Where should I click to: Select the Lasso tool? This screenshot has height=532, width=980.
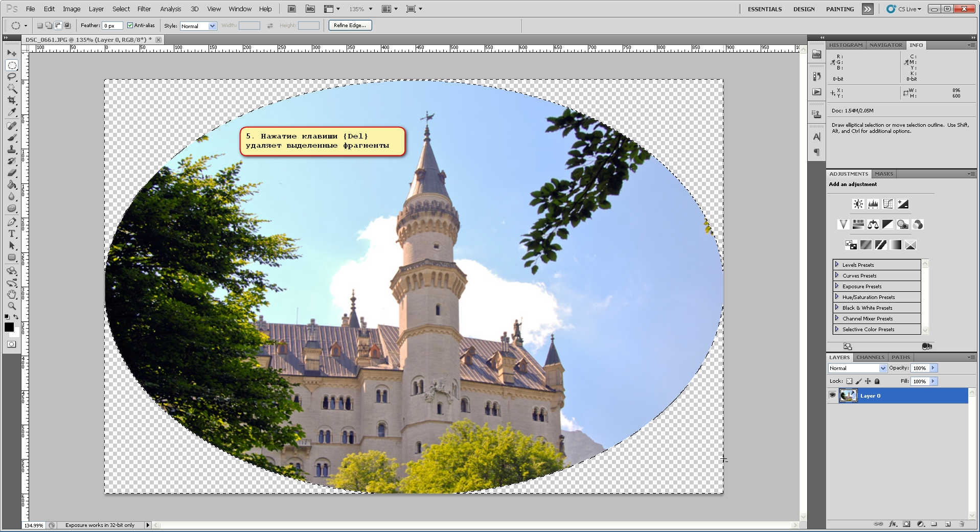point(12,77)
